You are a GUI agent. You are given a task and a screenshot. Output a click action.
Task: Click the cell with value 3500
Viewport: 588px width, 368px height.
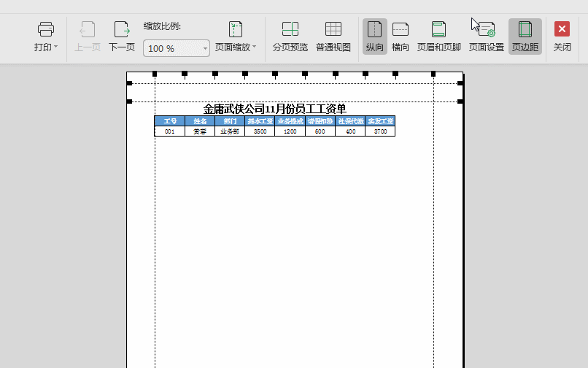click(260, 131)
